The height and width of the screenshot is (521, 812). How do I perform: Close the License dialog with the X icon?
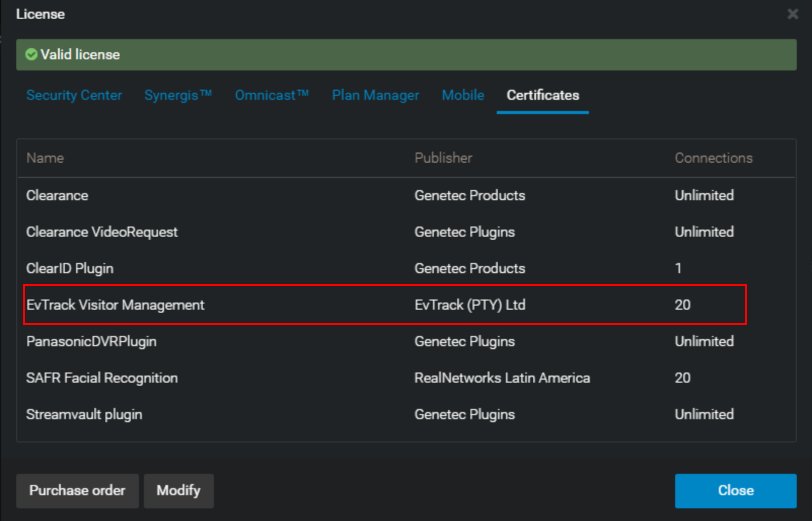(x=793, y=14)
